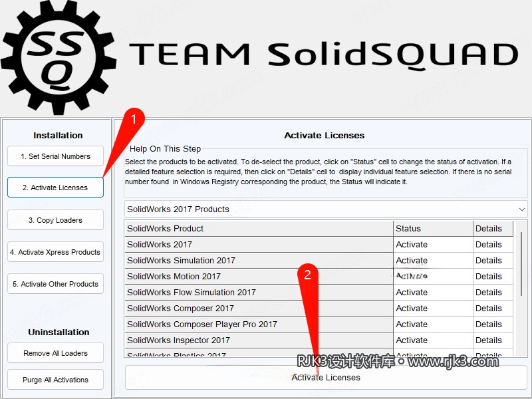Click the SolidWorks Product column header
532x399 pixels.
pyautogui.click(x=259, y=228)
